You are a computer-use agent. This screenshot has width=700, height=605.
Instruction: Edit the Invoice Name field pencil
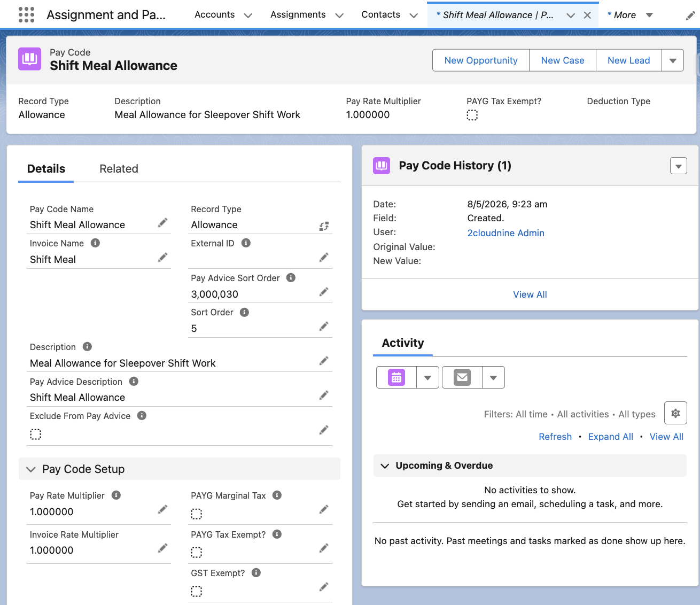pyautogui.click(x=163, y=258)
